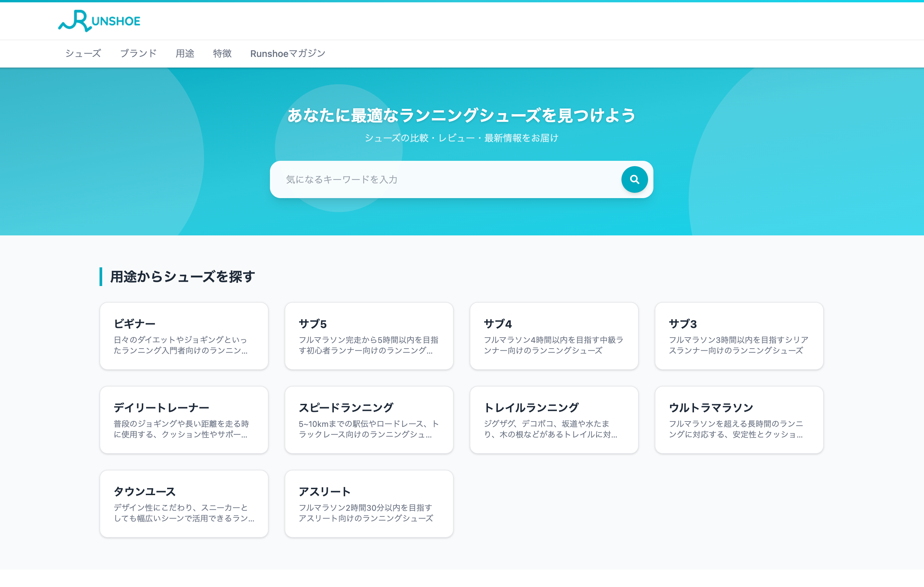Click the keyword search input field

pos(422,179)
